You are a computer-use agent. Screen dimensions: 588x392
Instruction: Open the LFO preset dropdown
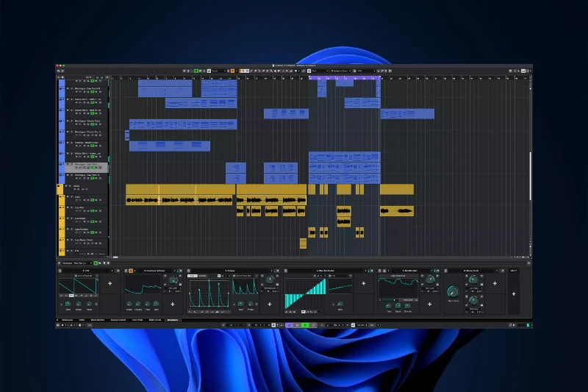coord(86,276)
